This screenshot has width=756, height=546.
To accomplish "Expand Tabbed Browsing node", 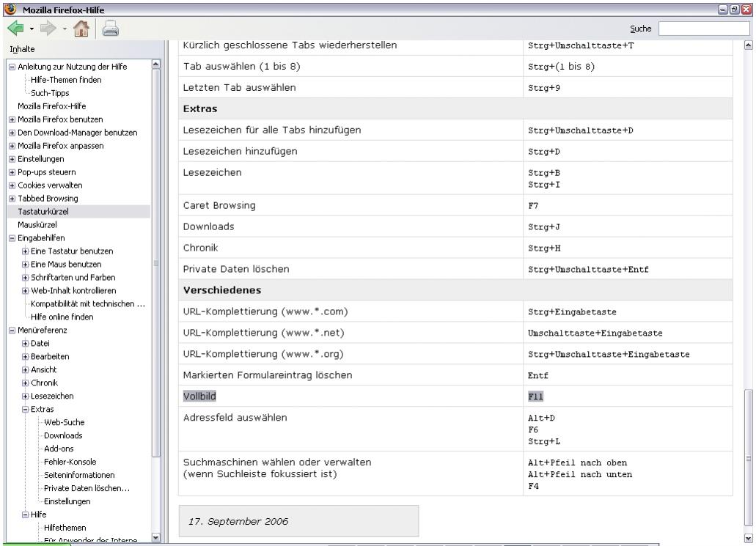I will (12, 199).
